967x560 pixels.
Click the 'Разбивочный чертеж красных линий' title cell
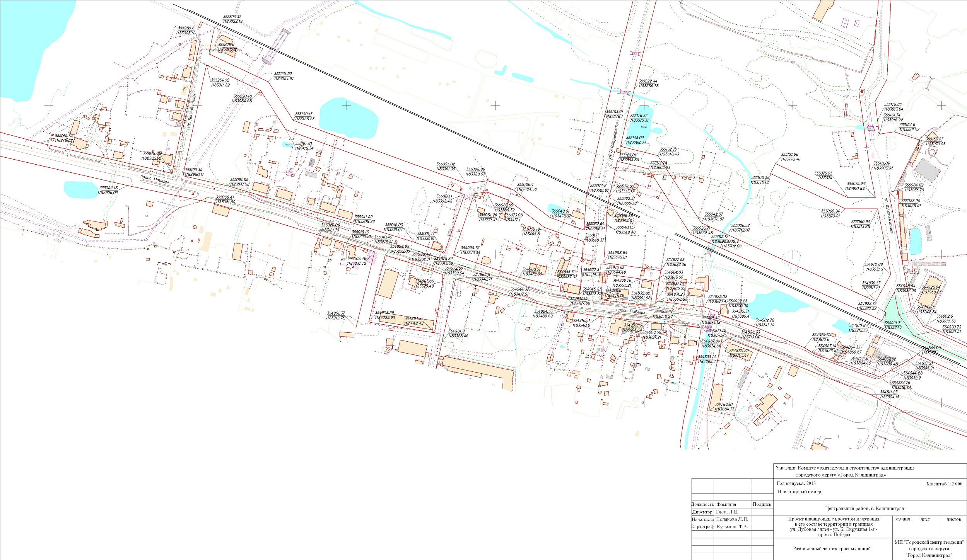832,549
